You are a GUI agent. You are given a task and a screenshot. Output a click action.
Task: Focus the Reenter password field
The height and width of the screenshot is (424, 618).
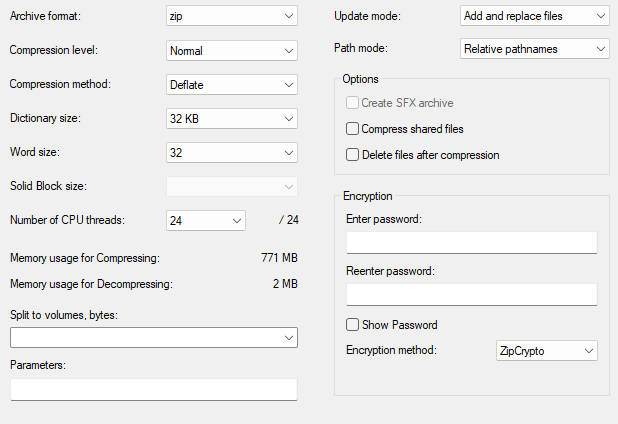click(472, 294)
